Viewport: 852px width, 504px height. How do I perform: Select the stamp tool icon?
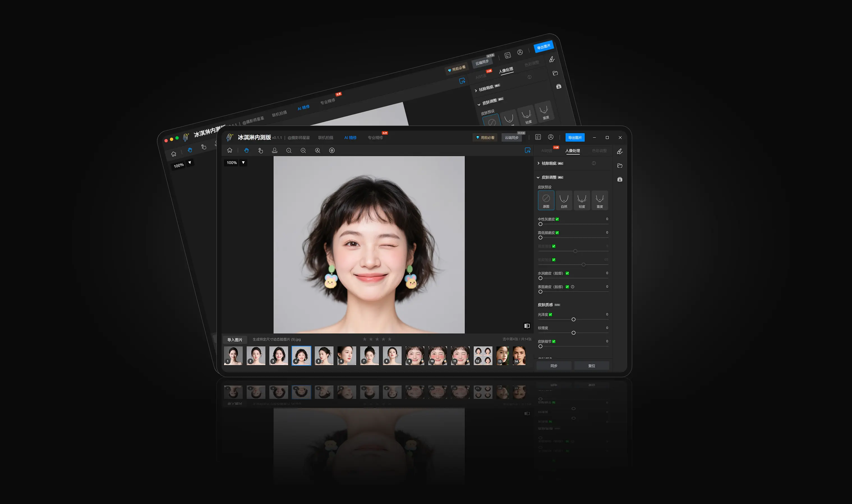tap(275, 151)
